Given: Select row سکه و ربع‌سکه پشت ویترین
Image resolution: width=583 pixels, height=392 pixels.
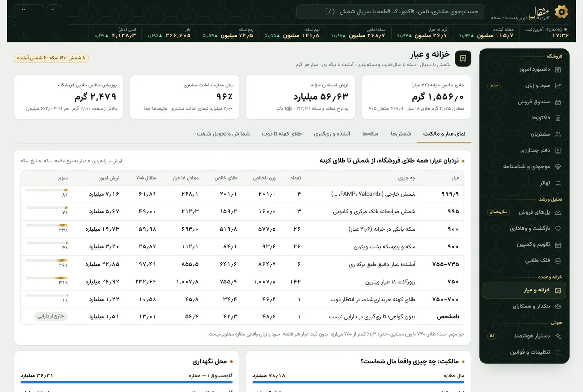Looking at the screenshot, I should pos(242,246).
